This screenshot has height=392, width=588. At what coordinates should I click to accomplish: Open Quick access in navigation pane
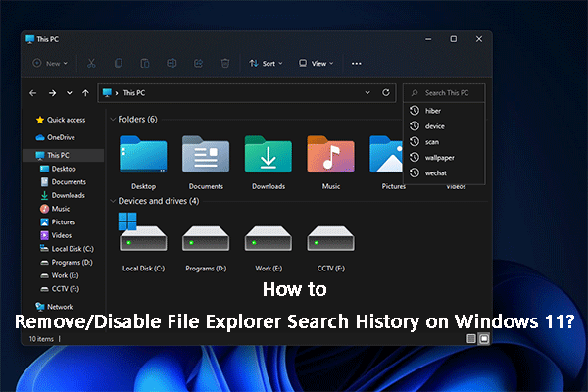(61, 120)
